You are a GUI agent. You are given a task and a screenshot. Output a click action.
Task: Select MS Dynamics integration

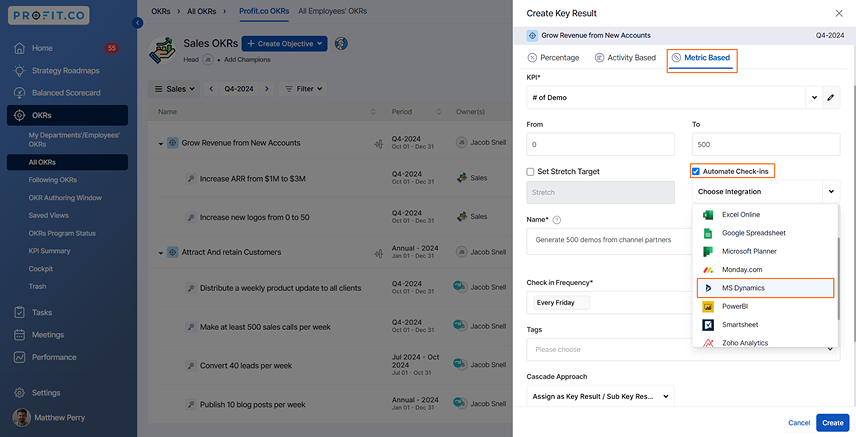[765, 288]
